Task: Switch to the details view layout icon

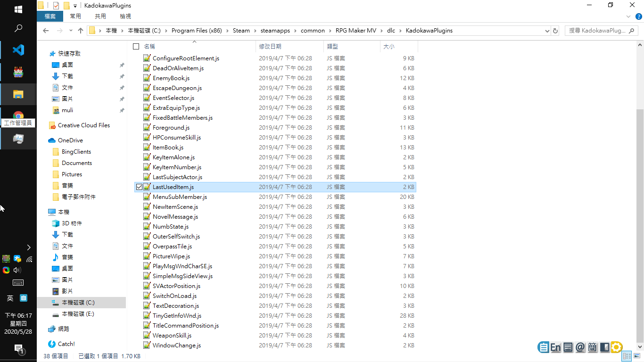Action: 627,356
